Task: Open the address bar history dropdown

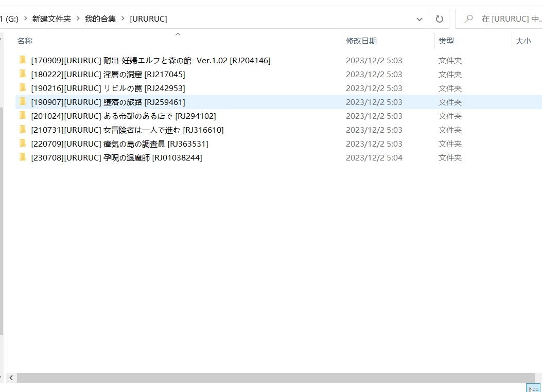Action: 419,20
